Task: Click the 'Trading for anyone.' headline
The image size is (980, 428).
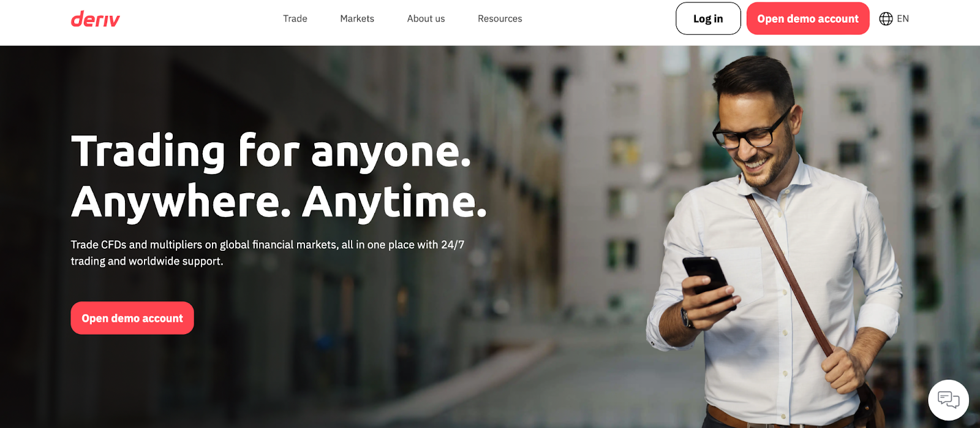Action: (x=271, y=152)
